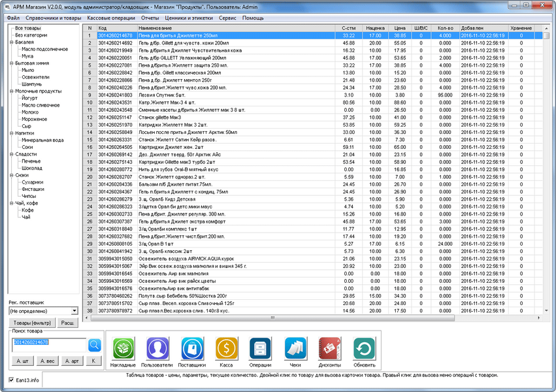The image size is (556, 392).
Task: Open the Файл menu
Action: [13, 18]
